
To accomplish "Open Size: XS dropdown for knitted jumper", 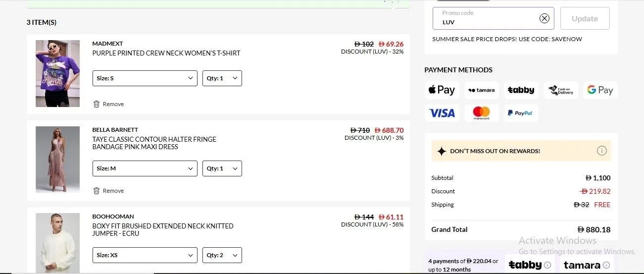I will (x=145, y=255).
